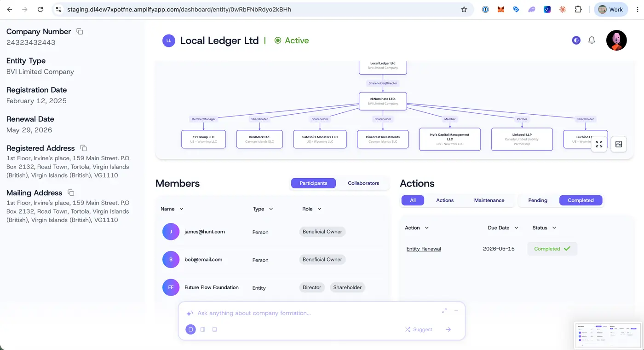Open the Type column dropdown
644x350 pixels.
(x=263, y=209)
